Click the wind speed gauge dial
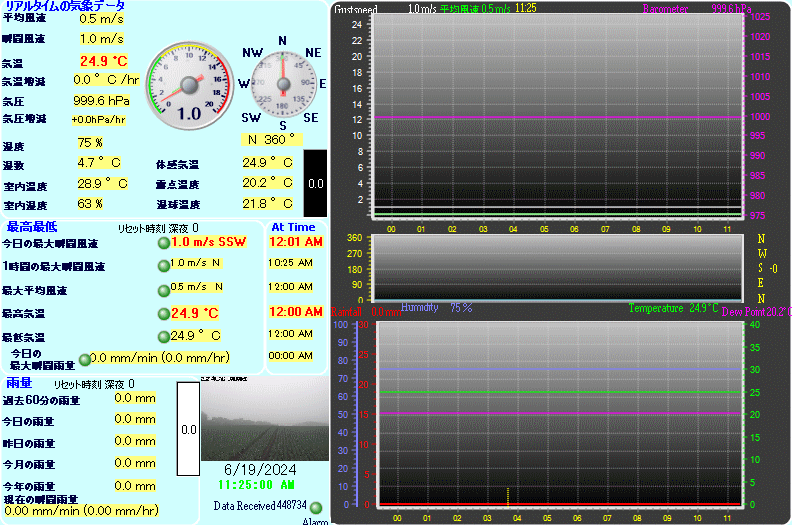The image size is (792, 525). [189, 85]
